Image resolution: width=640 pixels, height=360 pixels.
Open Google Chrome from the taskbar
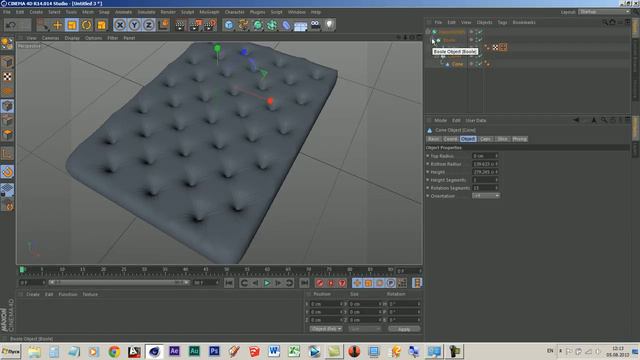tap(114, 351)
